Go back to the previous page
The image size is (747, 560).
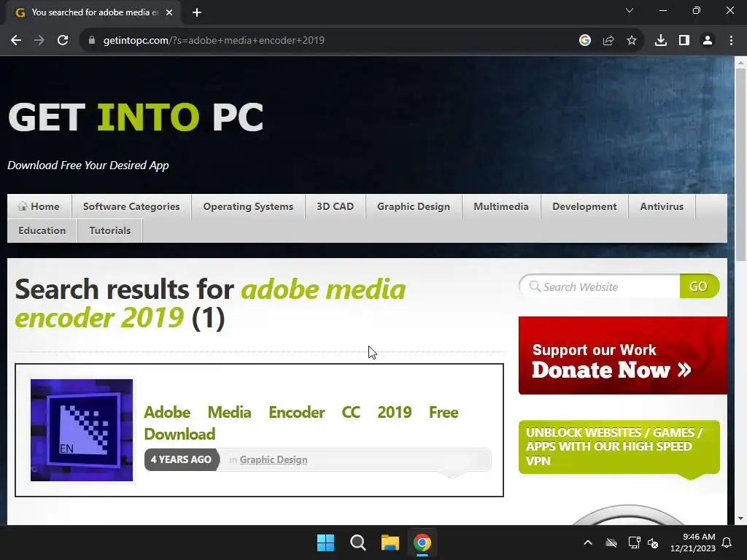tap(16, 41)
